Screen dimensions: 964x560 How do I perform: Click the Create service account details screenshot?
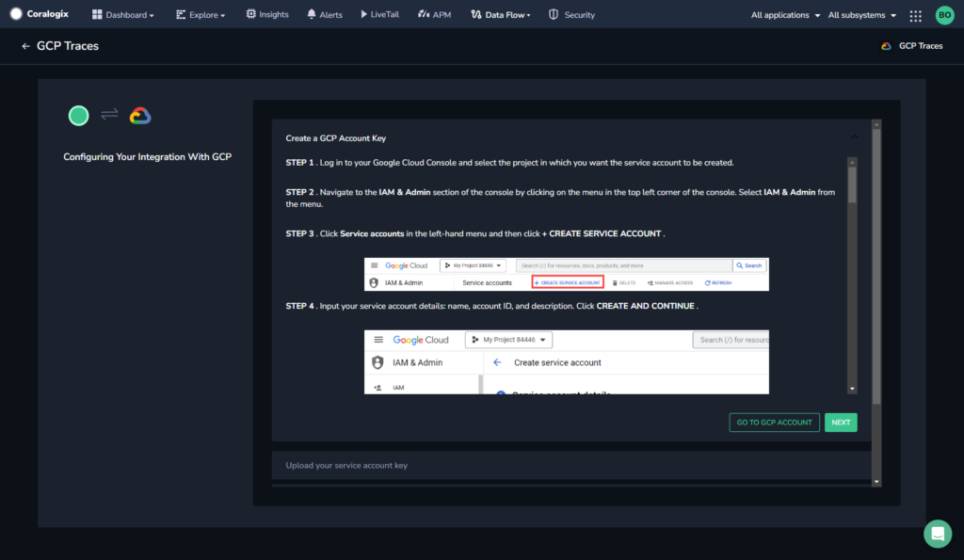tap(566, 362)
